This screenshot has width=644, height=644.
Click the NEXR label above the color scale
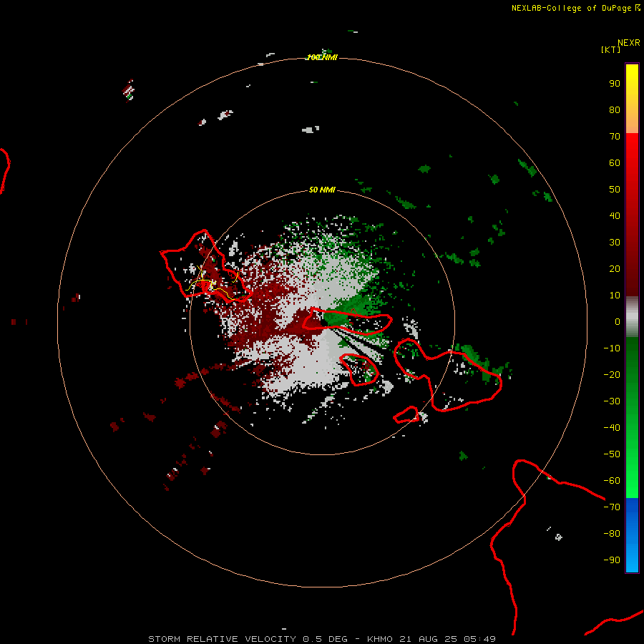628,43
